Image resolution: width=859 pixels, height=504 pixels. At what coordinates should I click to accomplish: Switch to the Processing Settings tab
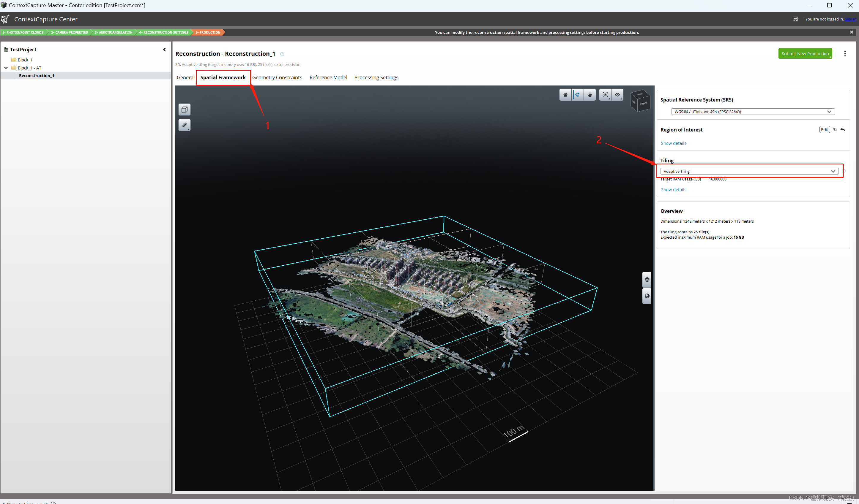(x=376, y=78)
